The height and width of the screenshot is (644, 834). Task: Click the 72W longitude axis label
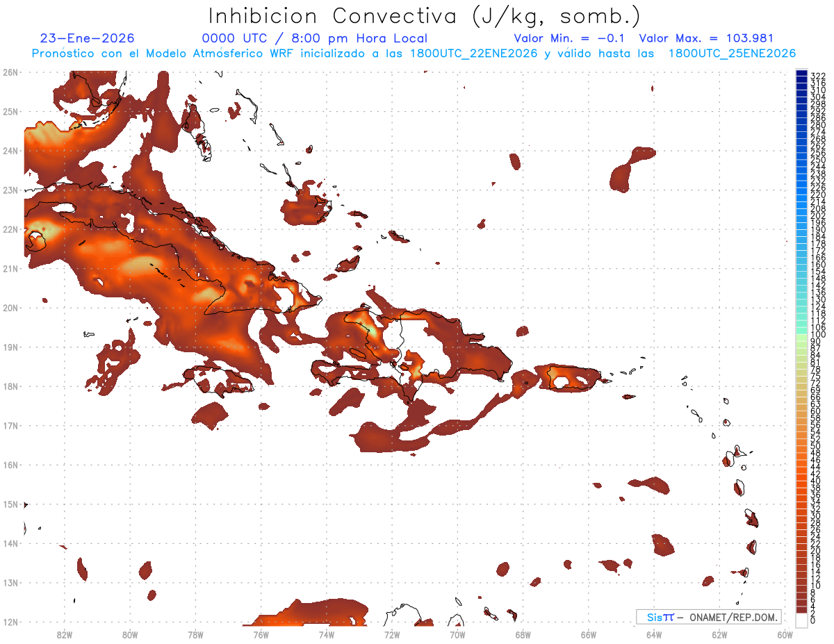tap(392, 634)
